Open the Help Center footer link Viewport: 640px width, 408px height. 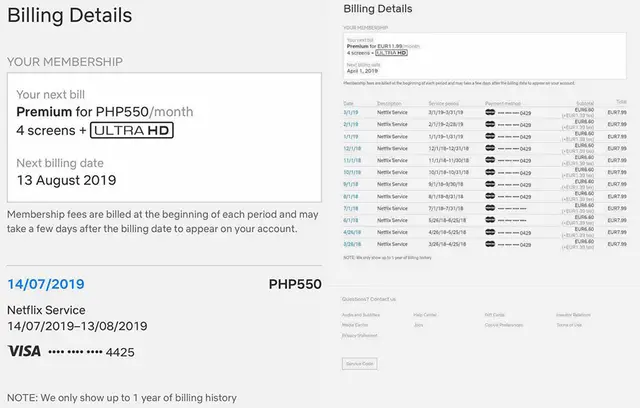point(424,315)
